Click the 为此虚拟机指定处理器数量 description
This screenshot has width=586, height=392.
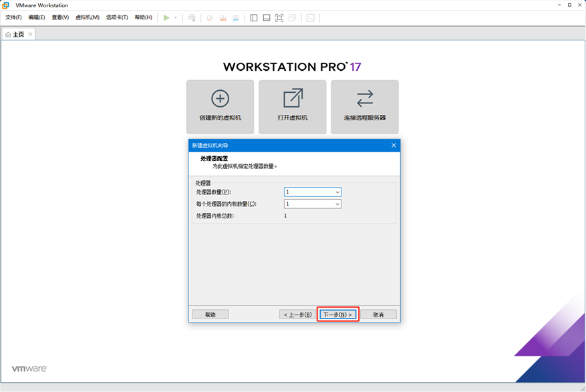[245, 166]
